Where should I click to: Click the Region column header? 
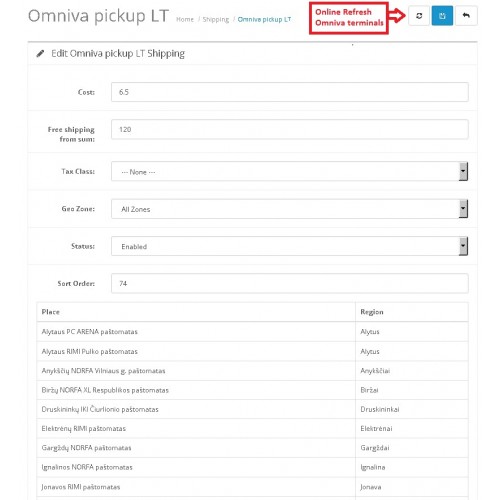tap(372, 312)
